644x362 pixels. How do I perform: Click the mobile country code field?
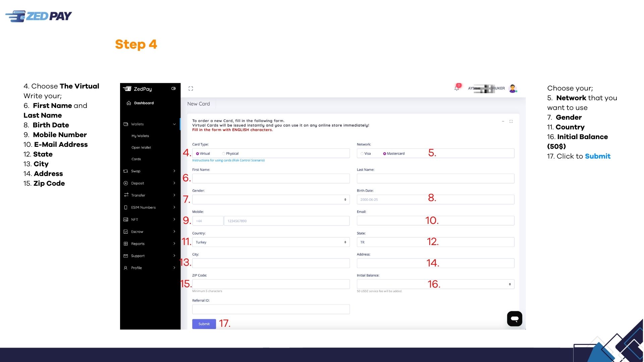(x=208, y=221)
